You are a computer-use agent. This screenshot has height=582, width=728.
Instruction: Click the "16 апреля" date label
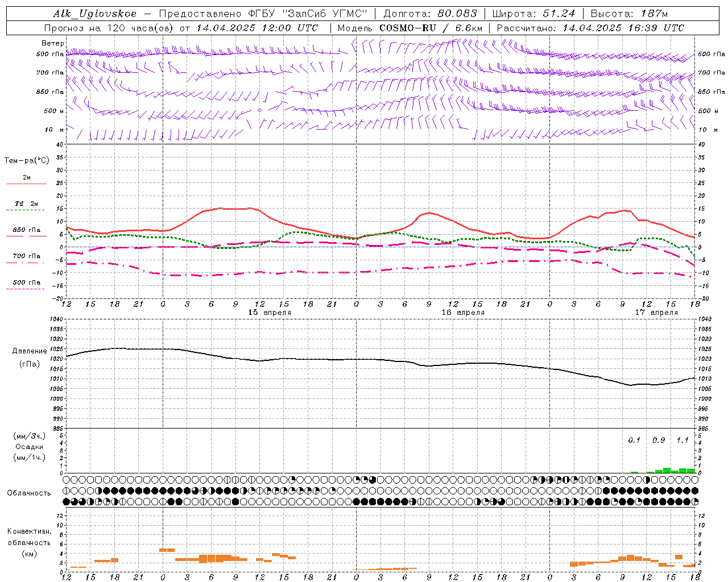463,313
